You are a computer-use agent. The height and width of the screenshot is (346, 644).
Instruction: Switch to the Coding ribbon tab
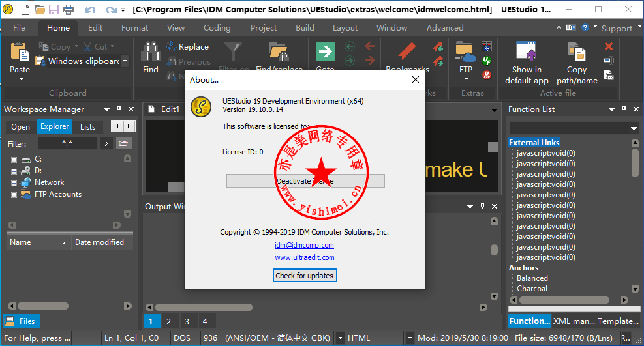click(x=217, y=28)
